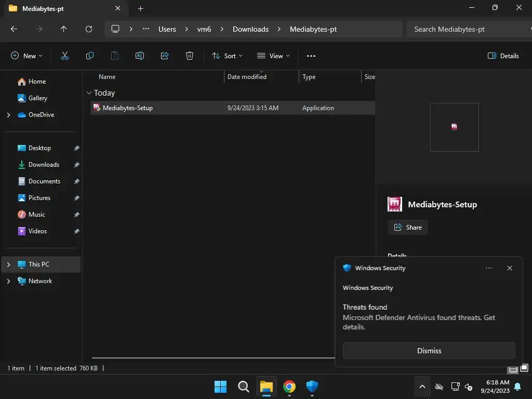Open clock and date in taskbar

pos(495,387)
